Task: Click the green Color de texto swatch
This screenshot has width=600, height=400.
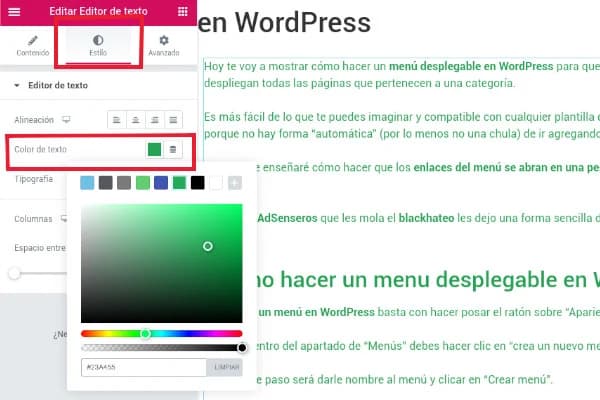Action: (x=154, y=149)
